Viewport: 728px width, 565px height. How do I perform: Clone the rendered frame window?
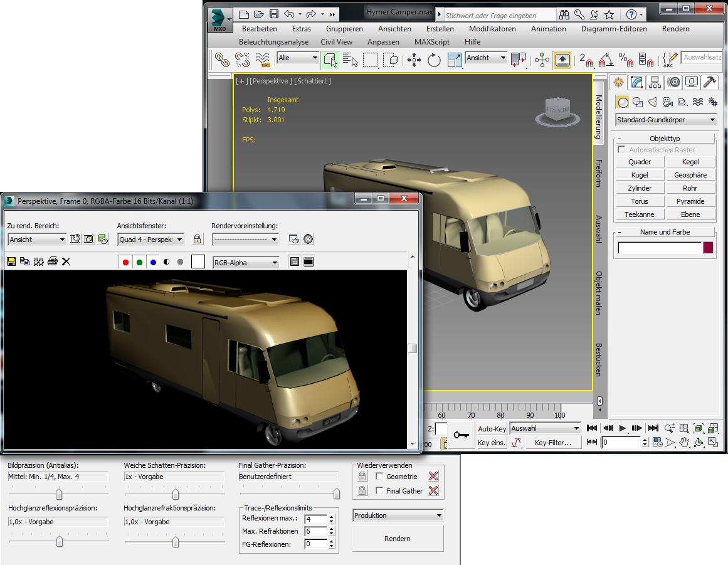[38, 261]
